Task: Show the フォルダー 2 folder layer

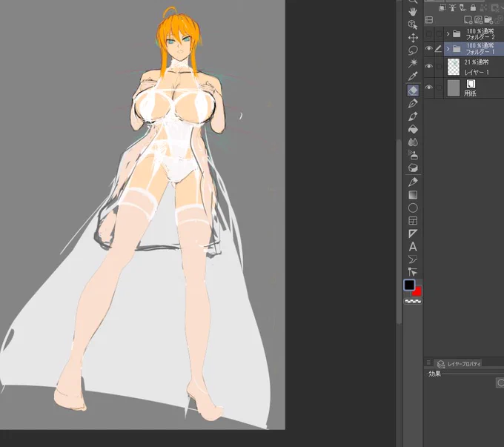Action: coord(429,34)
